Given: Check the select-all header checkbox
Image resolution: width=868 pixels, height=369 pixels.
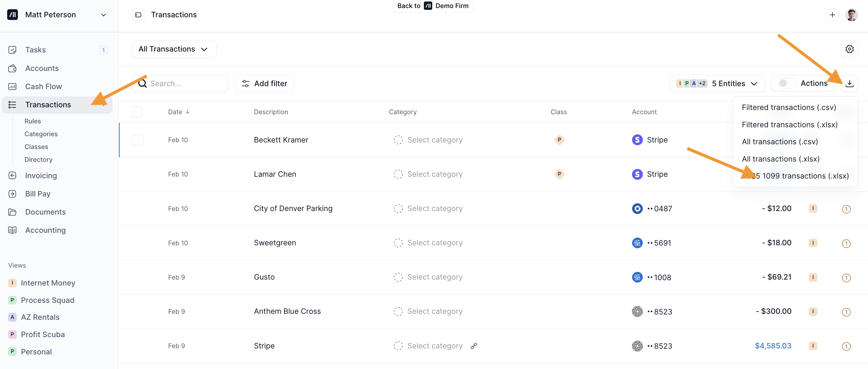Looking at the screenshot, I should point(137,112).
